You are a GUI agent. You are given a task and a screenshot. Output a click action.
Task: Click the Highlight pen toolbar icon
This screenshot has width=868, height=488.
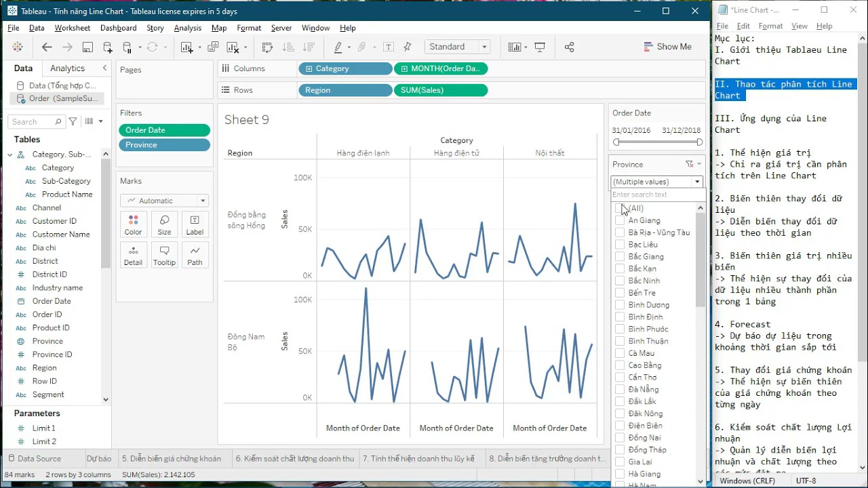pos(338,47)
